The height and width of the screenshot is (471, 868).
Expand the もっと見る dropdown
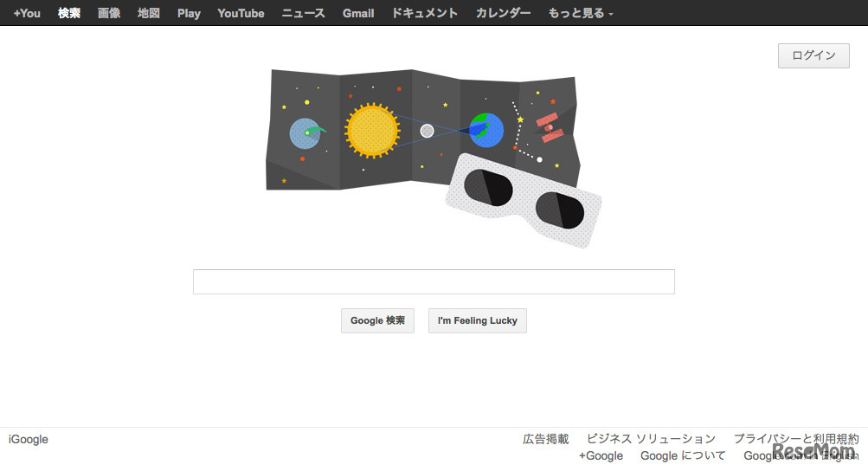pyautogui.click(x=581, y=13)
